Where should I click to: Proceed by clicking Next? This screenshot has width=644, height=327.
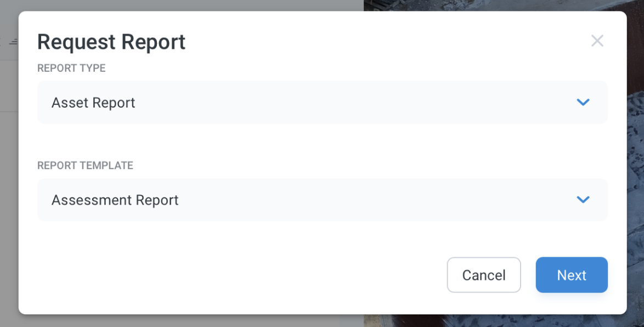[571, 275]
